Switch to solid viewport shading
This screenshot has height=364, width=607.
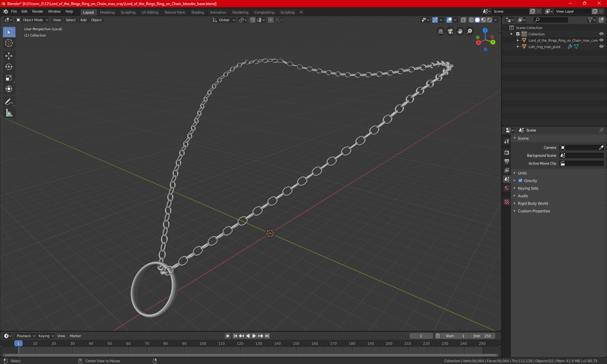(x=477, y=20)
